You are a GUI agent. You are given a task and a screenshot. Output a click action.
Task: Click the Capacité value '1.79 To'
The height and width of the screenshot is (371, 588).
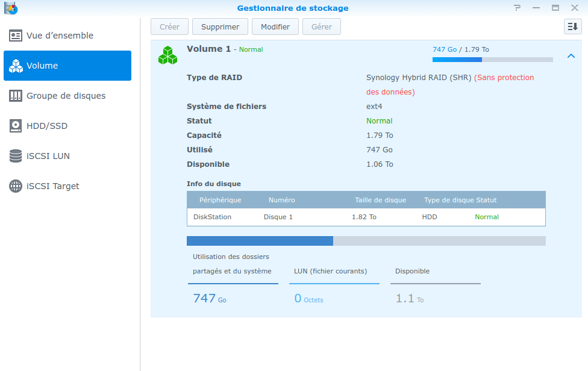pyautogui.click(x=380, y=136)
